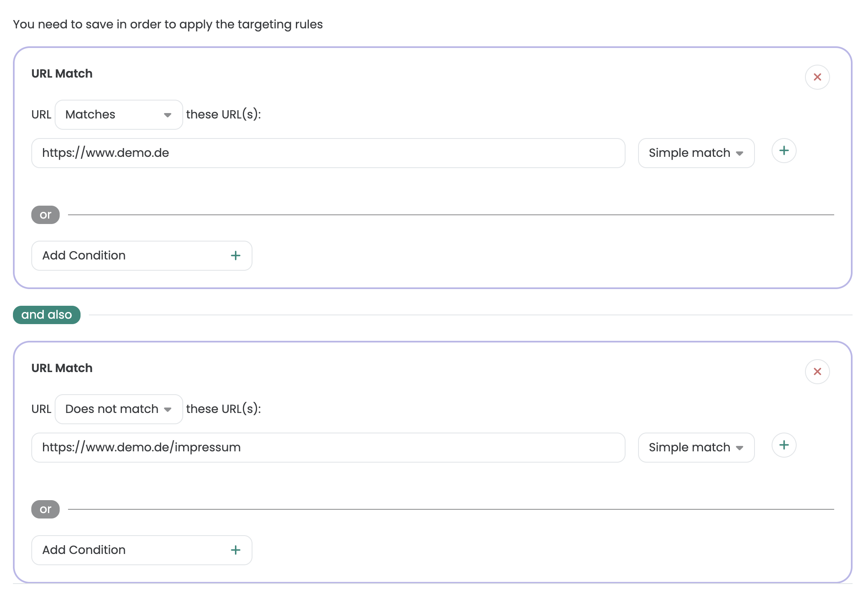Click the 'or' badge in second rule block

pos(45,509)
